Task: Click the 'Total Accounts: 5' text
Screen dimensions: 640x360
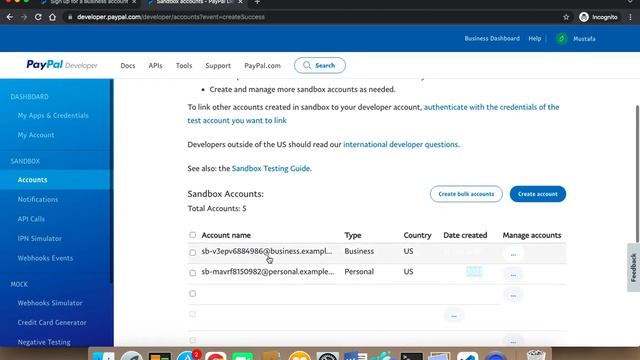Action: coord(217,209)
